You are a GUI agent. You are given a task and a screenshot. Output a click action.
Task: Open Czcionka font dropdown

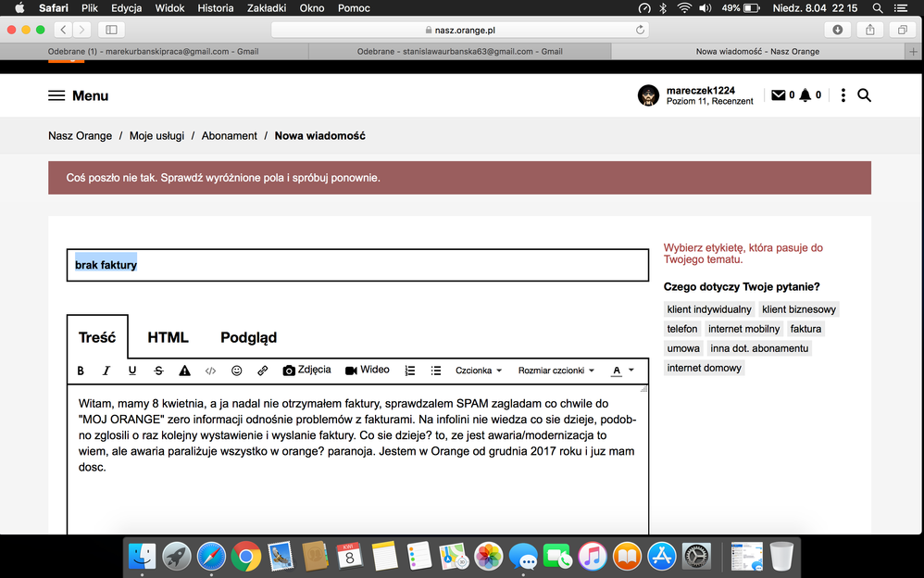(x=479, y=371)
